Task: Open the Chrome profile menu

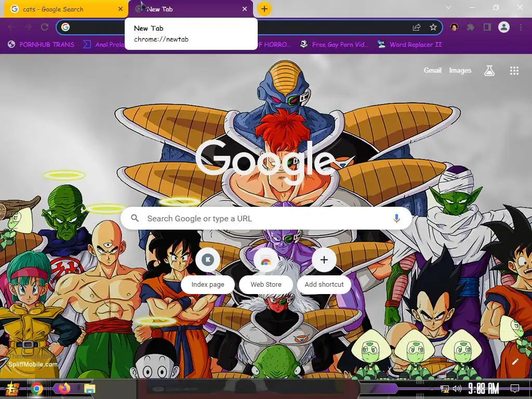Action: tap(504, 27)
